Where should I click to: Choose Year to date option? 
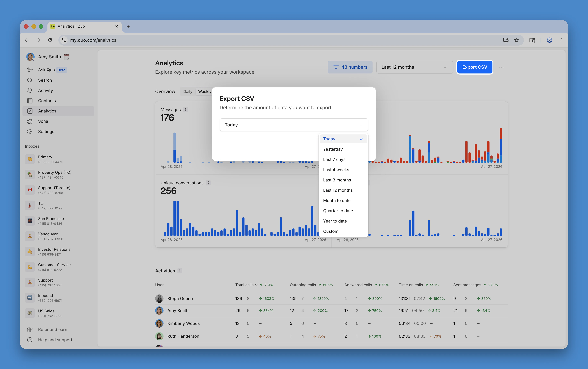point(343,221)
